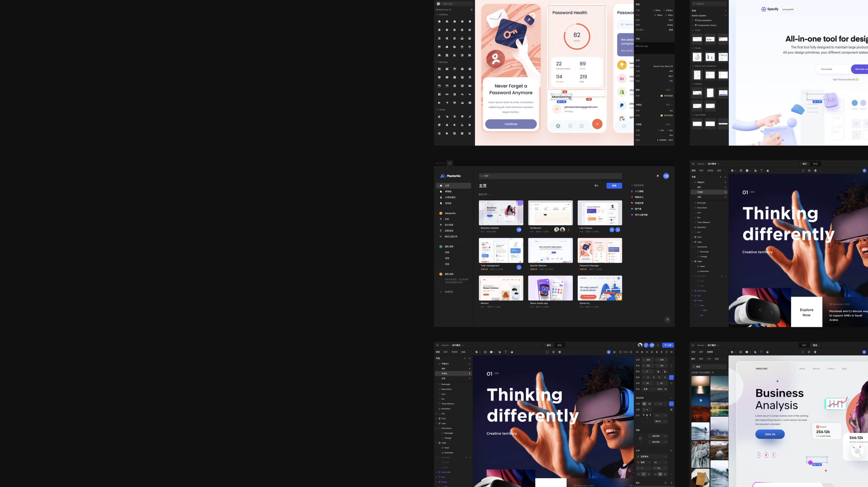868x487 pixels.
Task: Click the individual padding icon in 边距 row
Action: (671, 410)
